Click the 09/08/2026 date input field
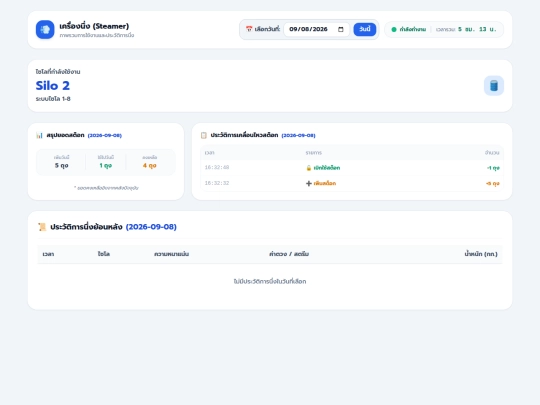The height and width of the screenshot is (405, 540). [x=316, y=29]
